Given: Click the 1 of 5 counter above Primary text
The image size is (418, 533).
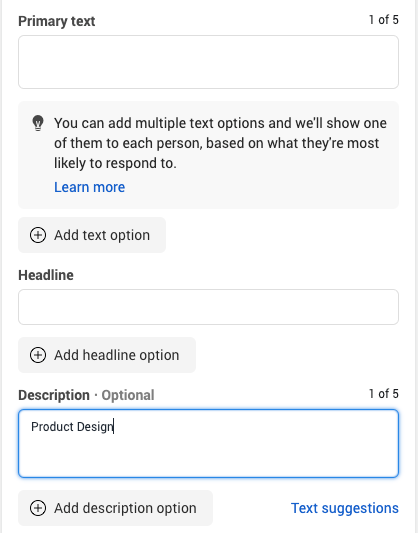Looking at the screenshot, I should pyautogui.click(x=384, y=20).
